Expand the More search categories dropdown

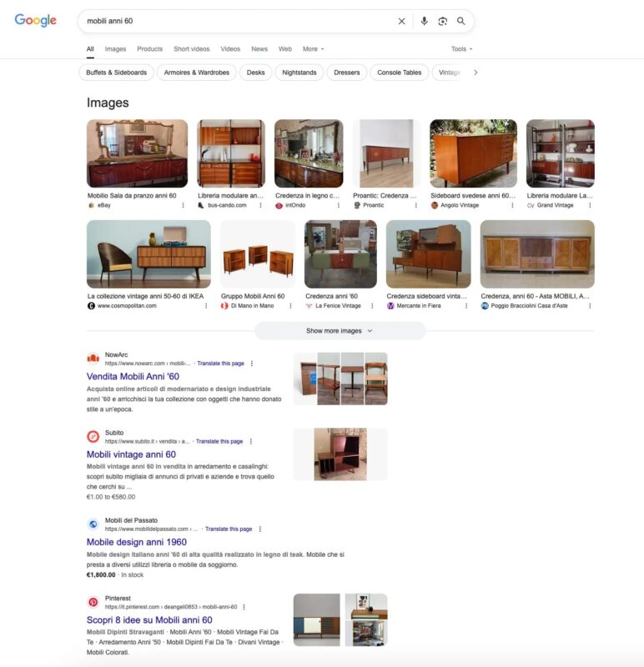314,49
